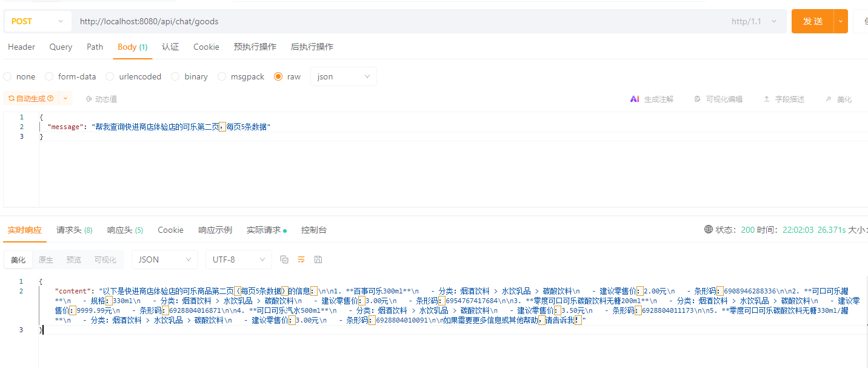
Task: Click the request URL input field
Action: pos(242,21)
